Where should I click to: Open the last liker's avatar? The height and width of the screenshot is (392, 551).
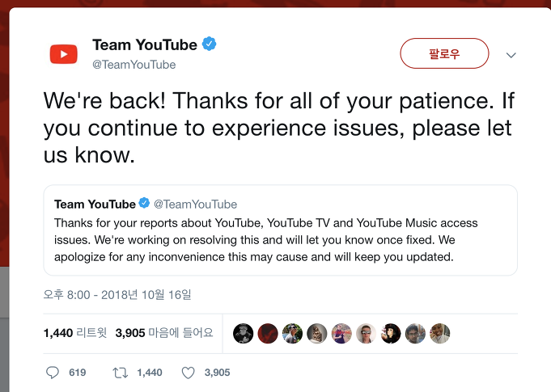tap(439, 333)
